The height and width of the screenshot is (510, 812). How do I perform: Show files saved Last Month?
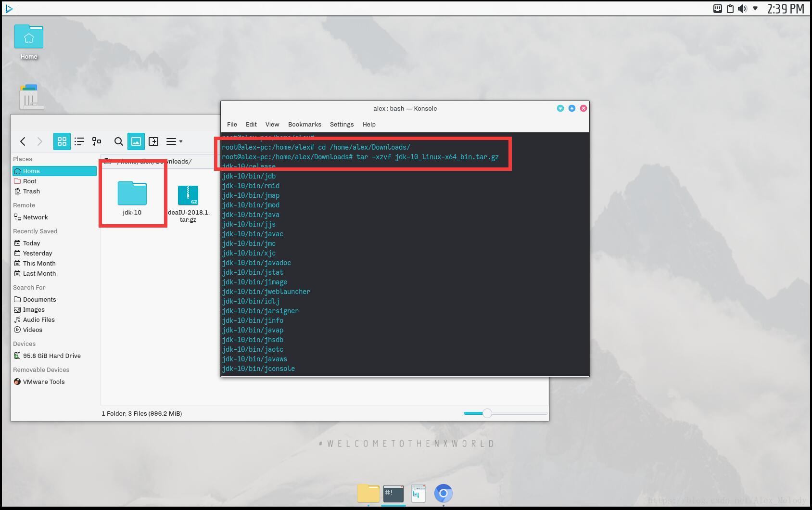tap(54, 273)
